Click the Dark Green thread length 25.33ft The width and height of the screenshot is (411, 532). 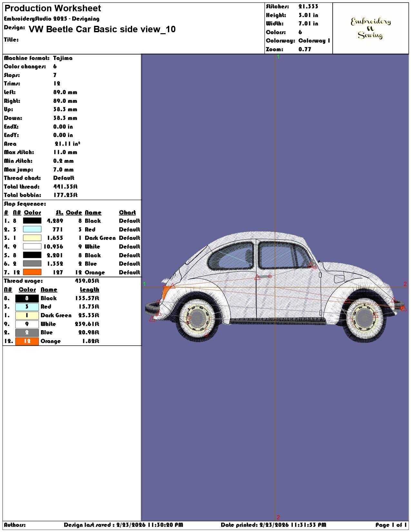89,315
